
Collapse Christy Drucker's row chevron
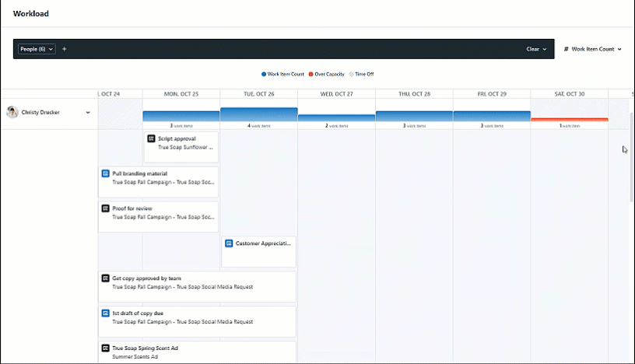click(88, 113)
